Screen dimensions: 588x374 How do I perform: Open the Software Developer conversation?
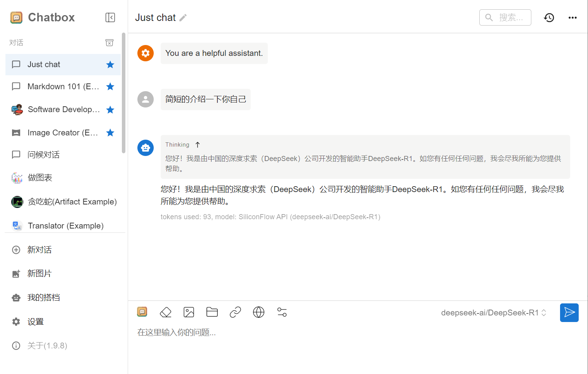63,110
